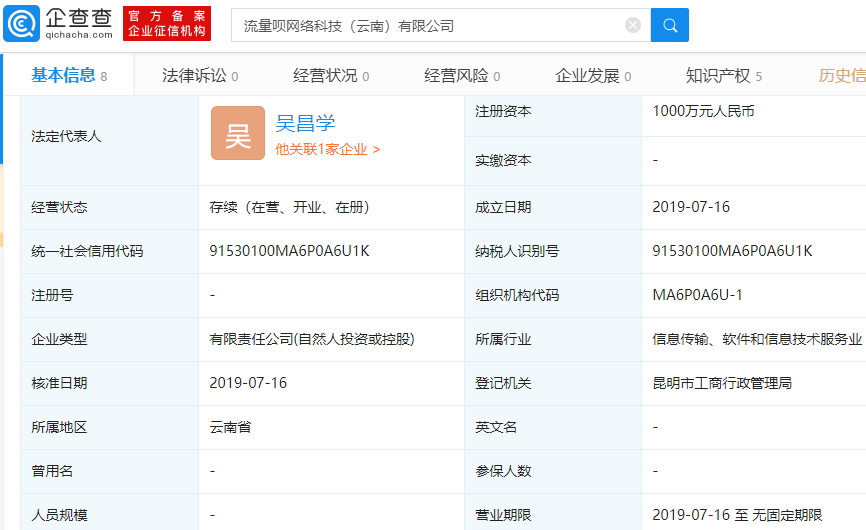Click the 企业类型 label cell
866x530 pixels.
110,340
